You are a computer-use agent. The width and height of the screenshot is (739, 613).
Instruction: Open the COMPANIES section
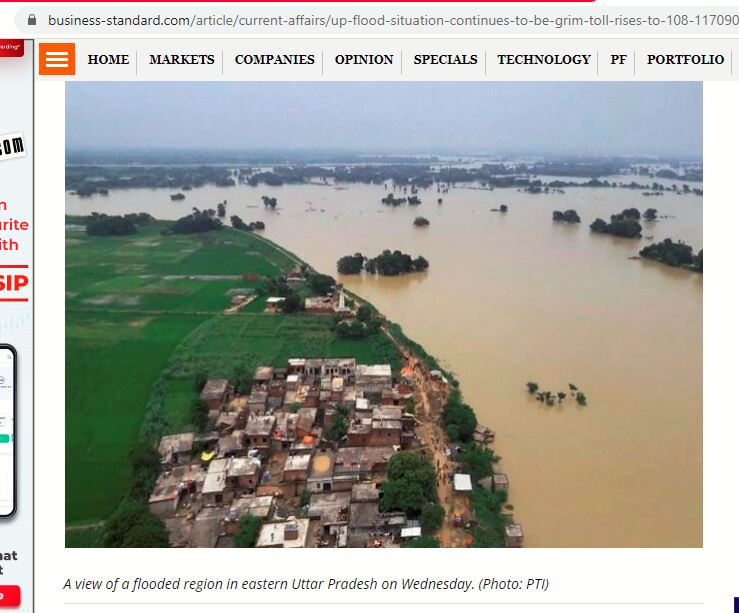274,59
